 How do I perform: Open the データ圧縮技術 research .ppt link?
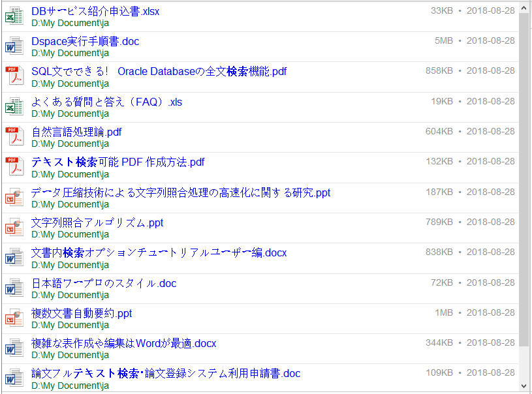tap(181, 192)
